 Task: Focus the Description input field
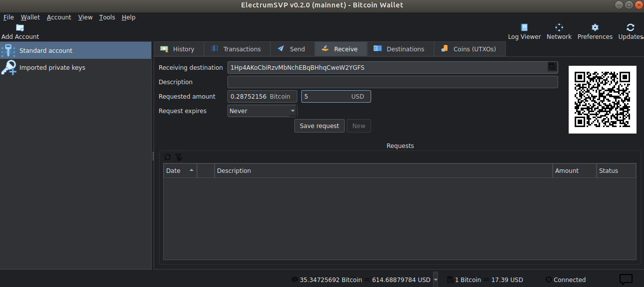[393, 82]
